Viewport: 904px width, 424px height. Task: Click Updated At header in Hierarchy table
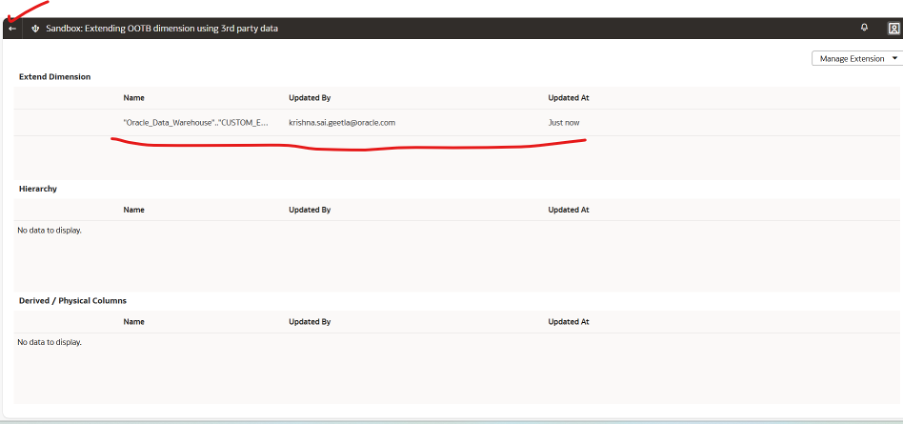(x=568, y=210)
